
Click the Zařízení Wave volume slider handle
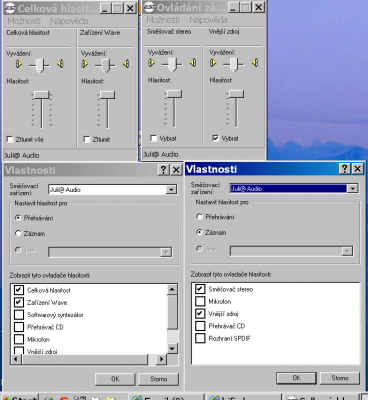click(x=107, y=95)
